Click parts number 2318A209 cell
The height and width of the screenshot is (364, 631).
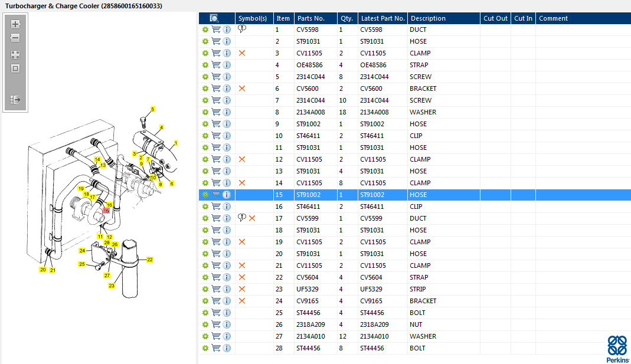[310, 324]
